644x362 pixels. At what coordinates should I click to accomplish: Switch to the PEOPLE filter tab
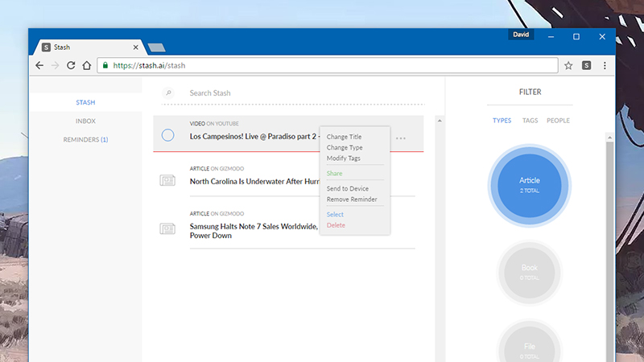coord(558,120)
